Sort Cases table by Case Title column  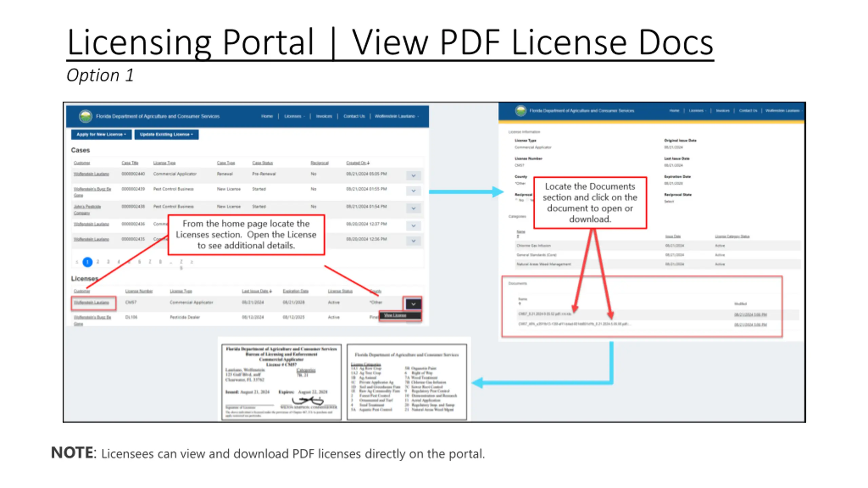[x=130, y=163]
